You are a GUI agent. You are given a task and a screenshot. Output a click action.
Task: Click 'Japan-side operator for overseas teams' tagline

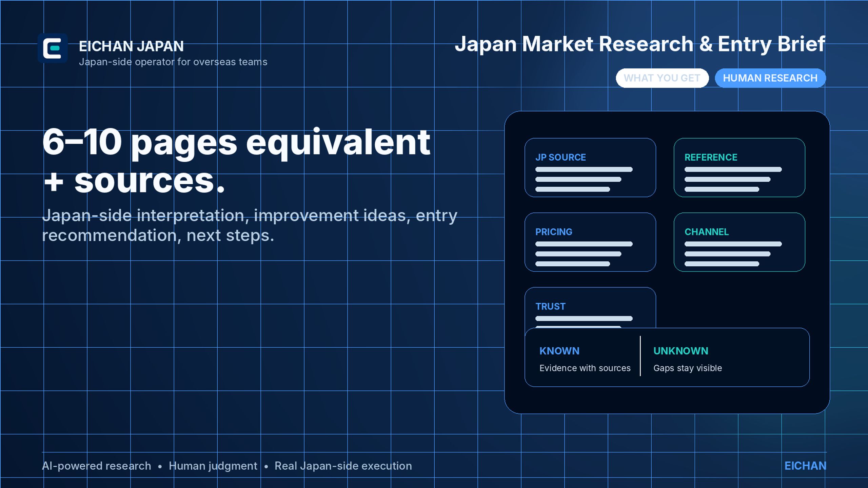point(173,62)
